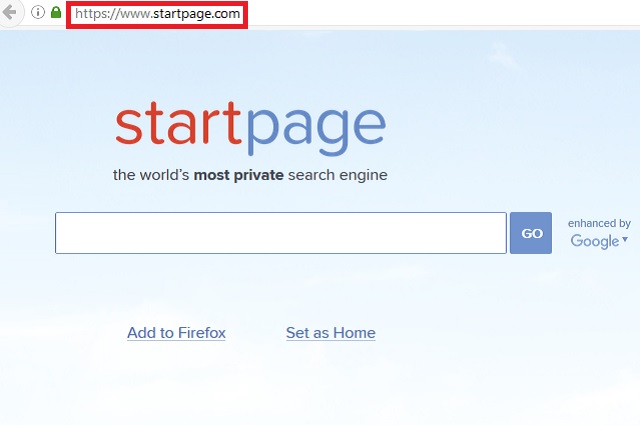This screenshot has height=425, width=640.
Task: Click the bold 'most private' tagline words
Action: click(x=238, y=175)
